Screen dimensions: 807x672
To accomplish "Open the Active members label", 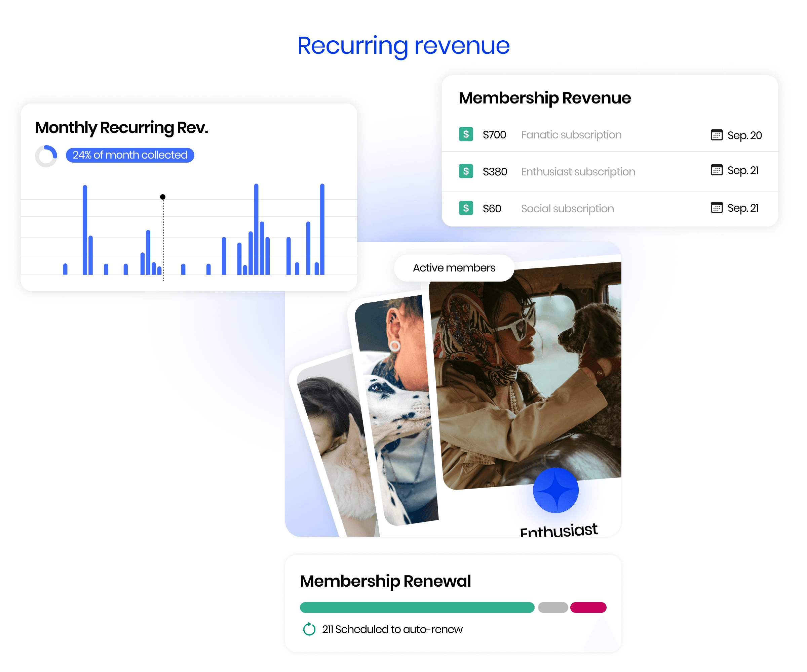I will click(x=454, y=268).
